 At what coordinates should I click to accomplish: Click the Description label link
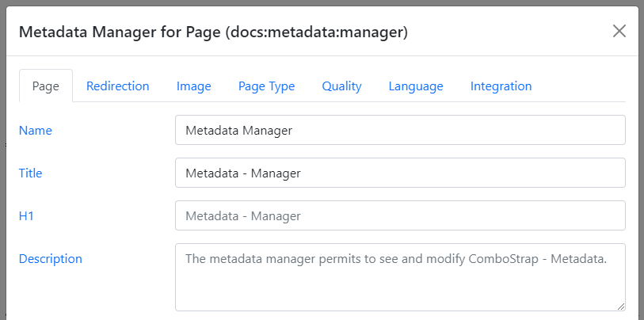[x=50, y=258]
